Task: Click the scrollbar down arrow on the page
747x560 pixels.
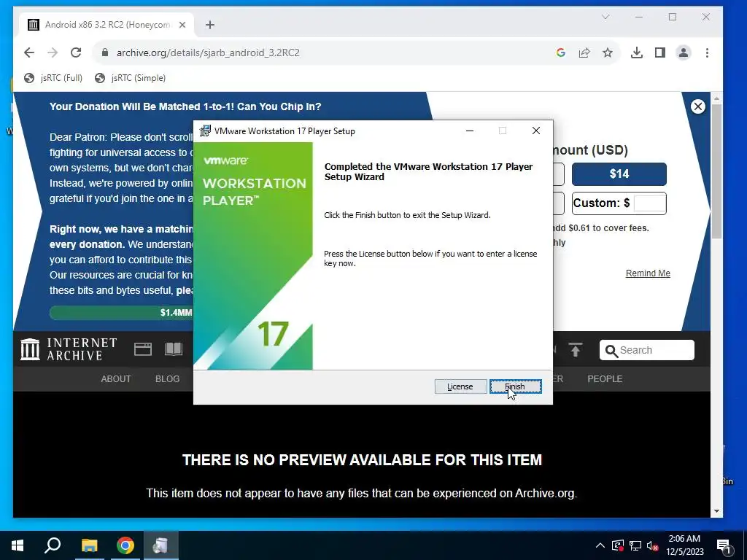Action: (716, 511)
